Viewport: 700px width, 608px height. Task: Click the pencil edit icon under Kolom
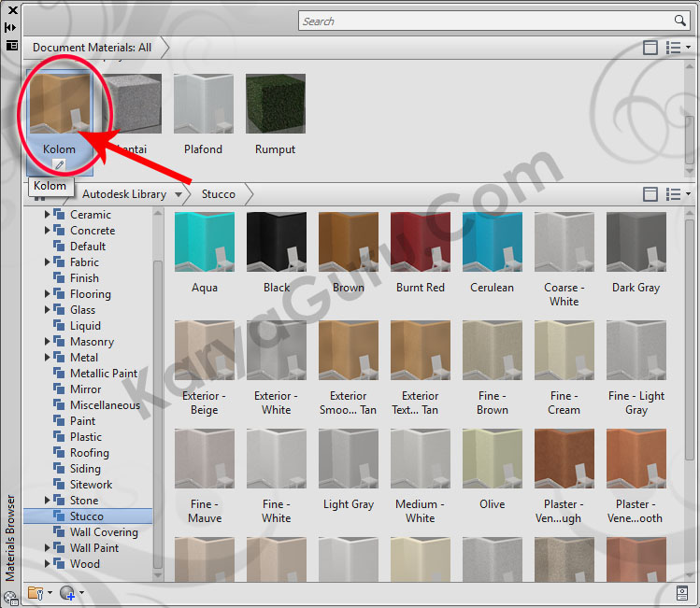coord(59,165)
